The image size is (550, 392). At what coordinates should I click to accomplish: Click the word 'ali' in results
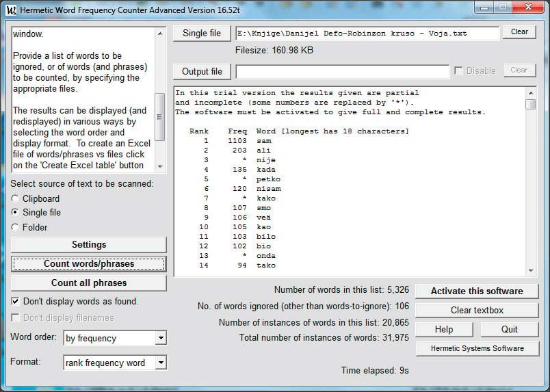(x=263, y=151)
